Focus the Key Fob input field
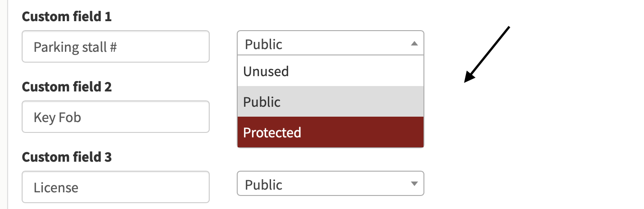This screenshot has width=644, height=209. click(x=115, y=117)
